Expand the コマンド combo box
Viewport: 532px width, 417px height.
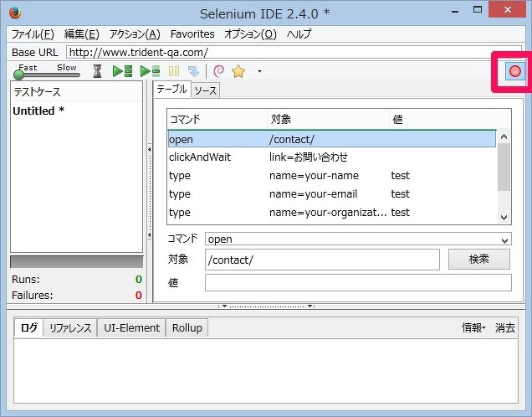pos(504,239)
